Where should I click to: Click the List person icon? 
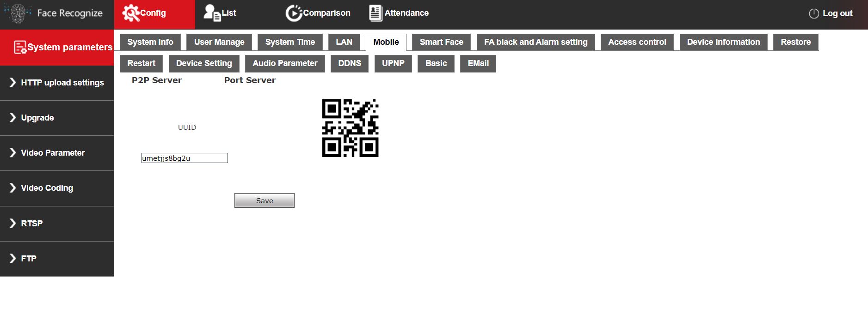(212, 13)
